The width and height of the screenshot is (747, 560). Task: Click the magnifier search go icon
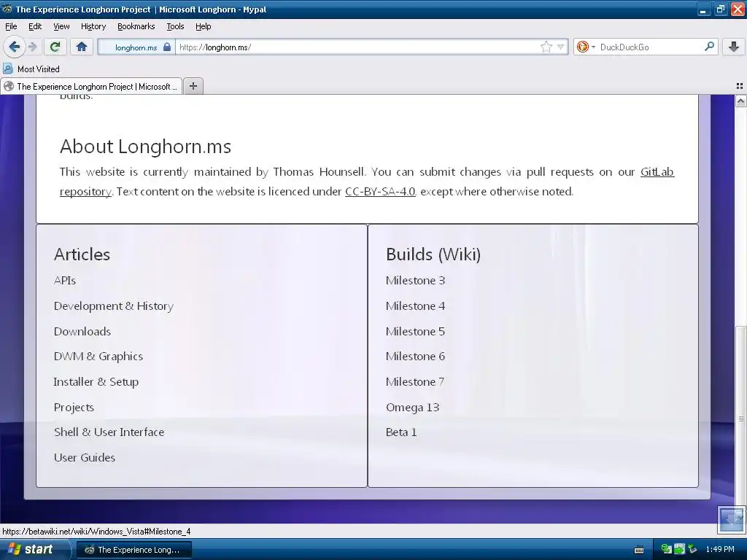[709, 47]
